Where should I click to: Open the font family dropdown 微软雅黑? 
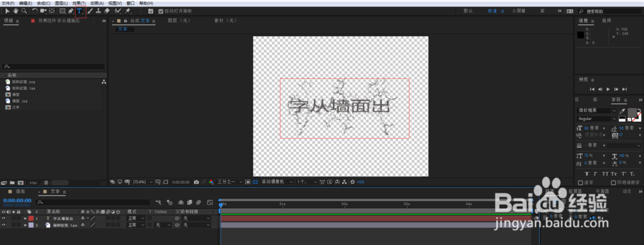tap(597, 111)
